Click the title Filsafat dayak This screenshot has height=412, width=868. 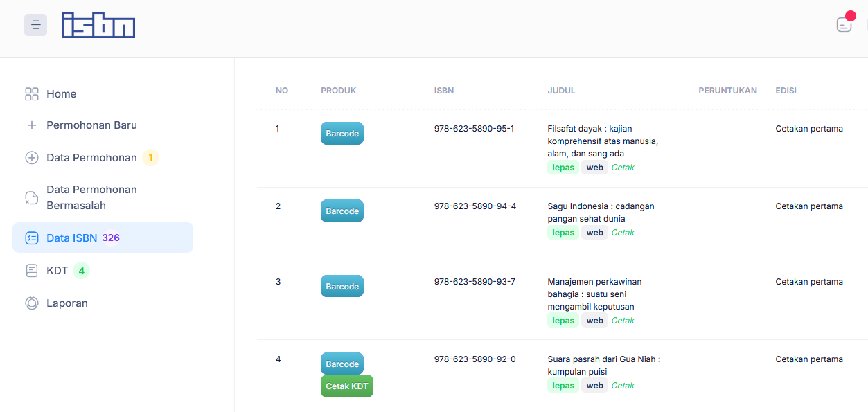[603, 141]
